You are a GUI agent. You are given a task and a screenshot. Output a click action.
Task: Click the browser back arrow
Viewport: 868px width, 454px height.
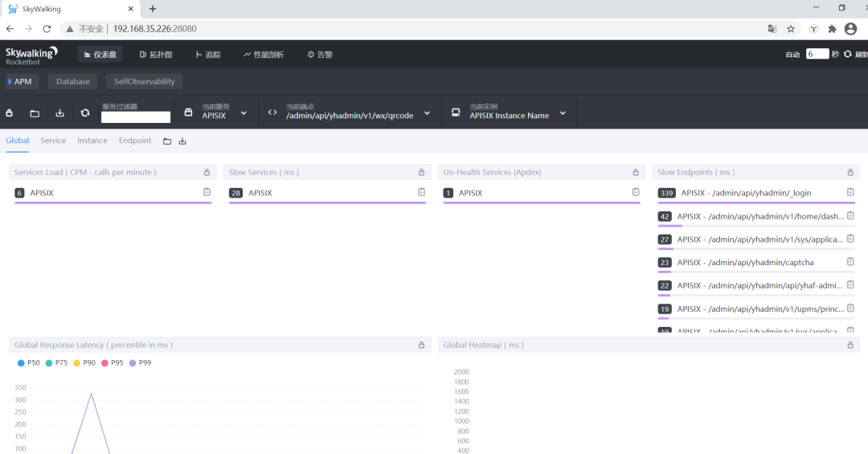click(10, 29)
